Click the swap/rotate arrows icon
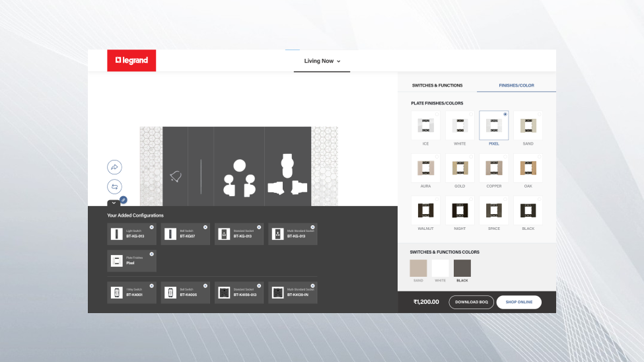This screenshot has height=362, width=644. (114, 187)
